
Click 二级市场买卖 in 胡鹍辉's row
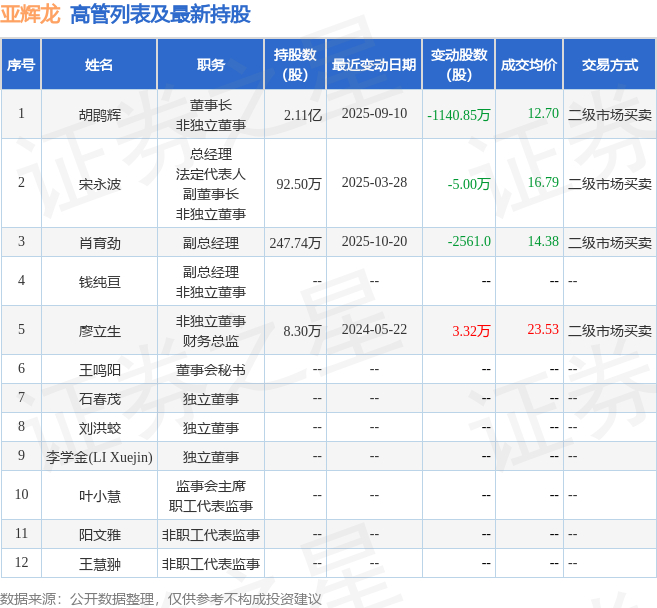pyautogui.click(x=610, y=115)
